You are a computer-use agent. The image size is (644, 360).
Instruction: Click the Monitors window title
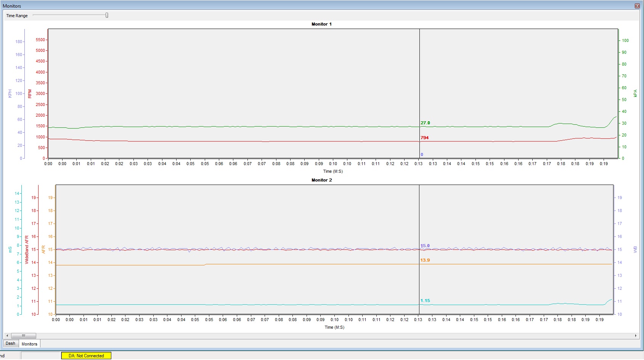coord(12,6)
